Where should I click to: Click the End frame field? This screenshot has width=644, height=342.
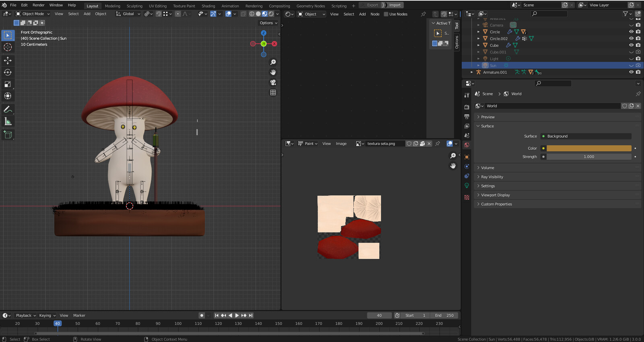click(444, 315)
